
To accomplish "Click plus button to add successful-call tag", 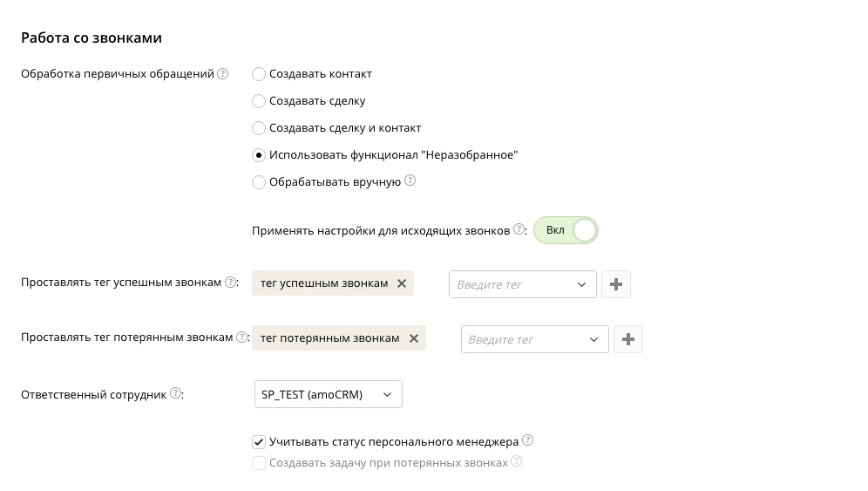I will pyautogui.click(x=616, y=284).
